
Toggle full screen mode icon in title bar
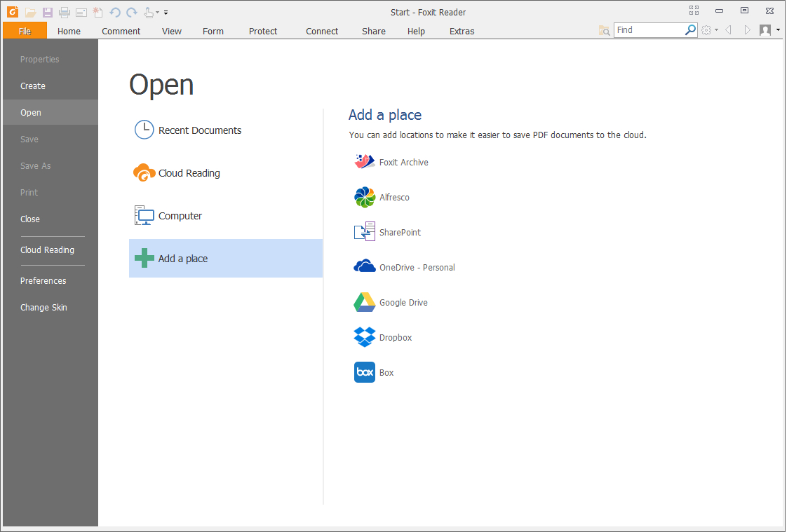(x=694, y=11)
